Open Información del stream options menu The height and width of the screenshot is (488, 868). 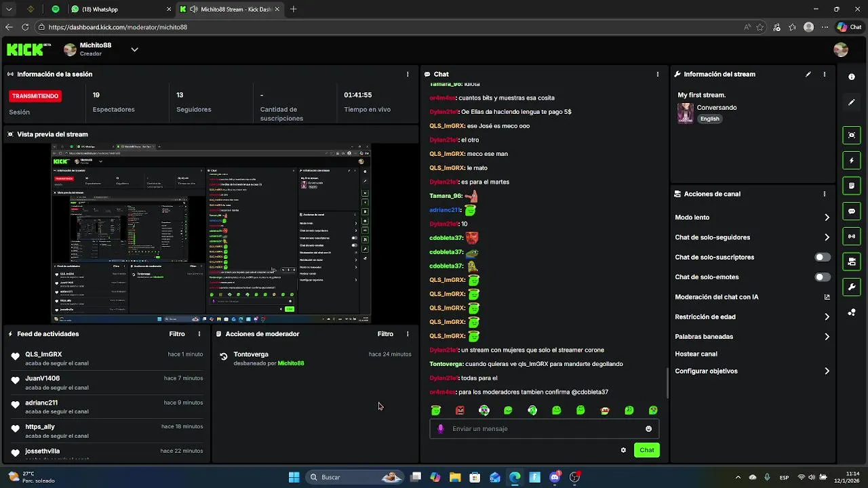825,74
